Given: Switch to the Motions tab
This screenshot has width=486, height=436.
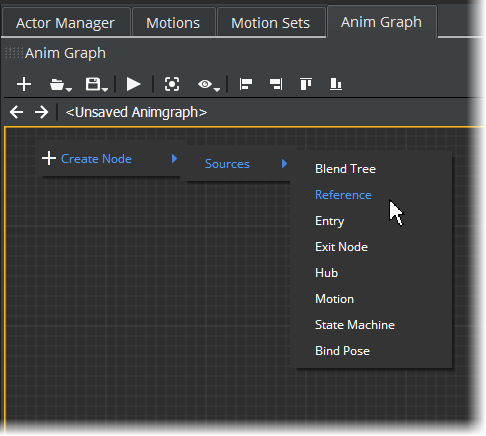Looking at the screenshot, I should point(173,23).
